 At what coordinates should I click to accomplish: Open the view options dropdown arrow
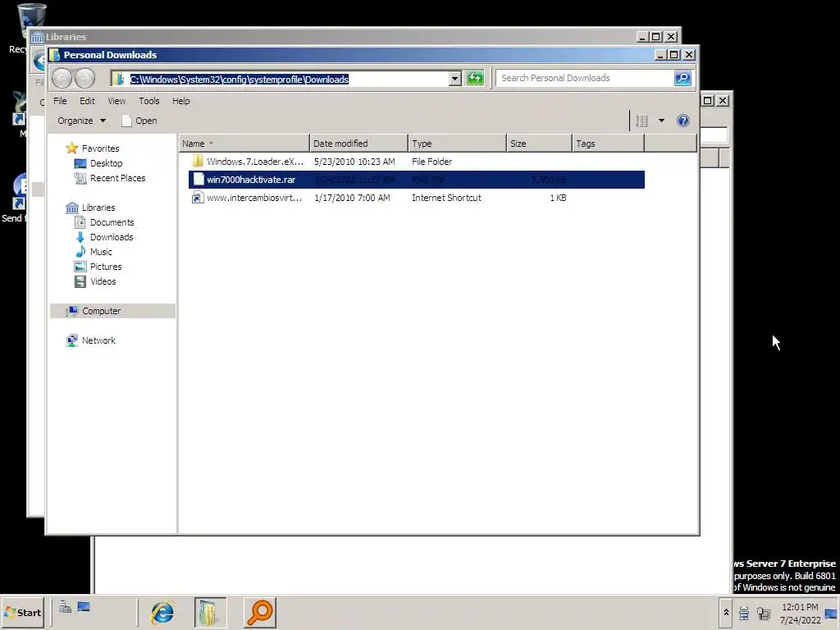click(x=661, y=121)
